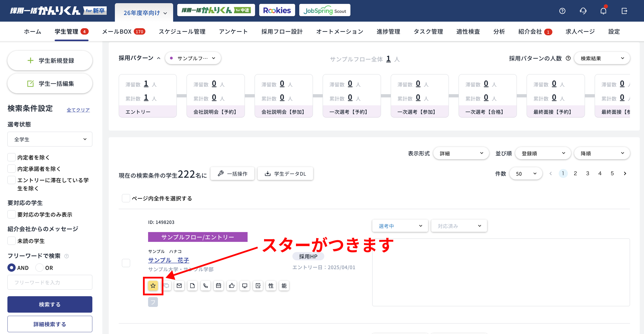Open the calendar icon for the student
Viewport: 644px width, 334px height.
point(218,286)
